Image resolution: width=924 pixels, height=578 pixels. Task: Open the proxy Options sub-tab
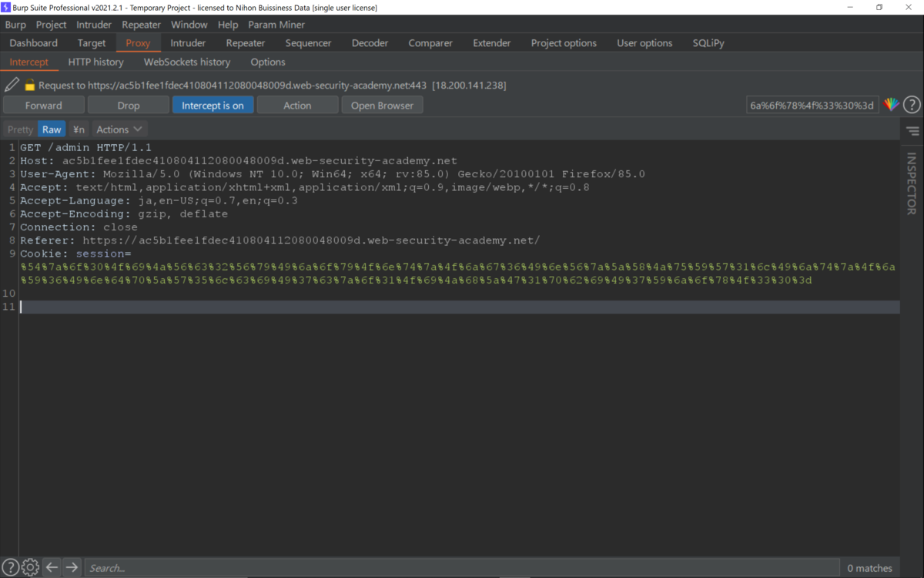pyautogui.click(x=268, y=62)
